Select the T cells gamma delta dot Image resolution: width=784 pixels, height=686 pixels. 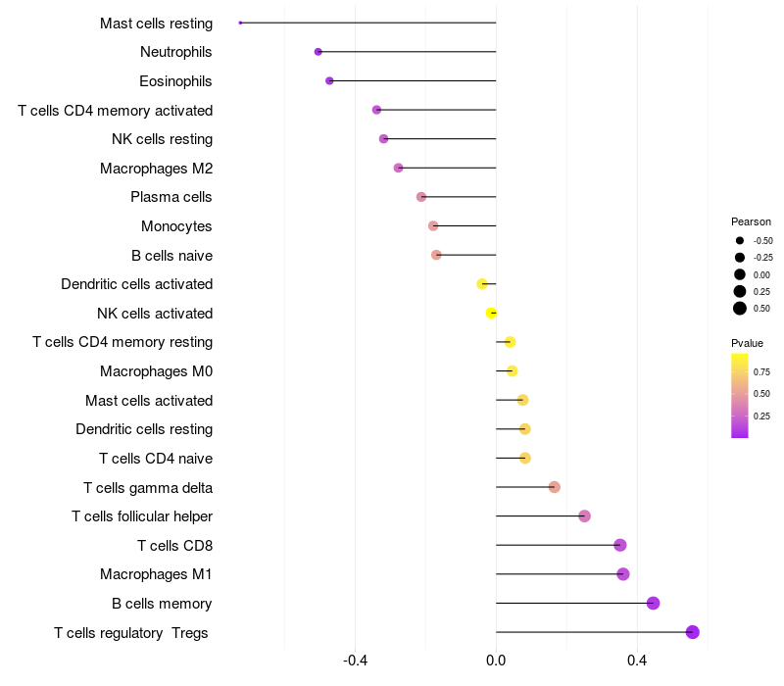(x=554, y=487)
